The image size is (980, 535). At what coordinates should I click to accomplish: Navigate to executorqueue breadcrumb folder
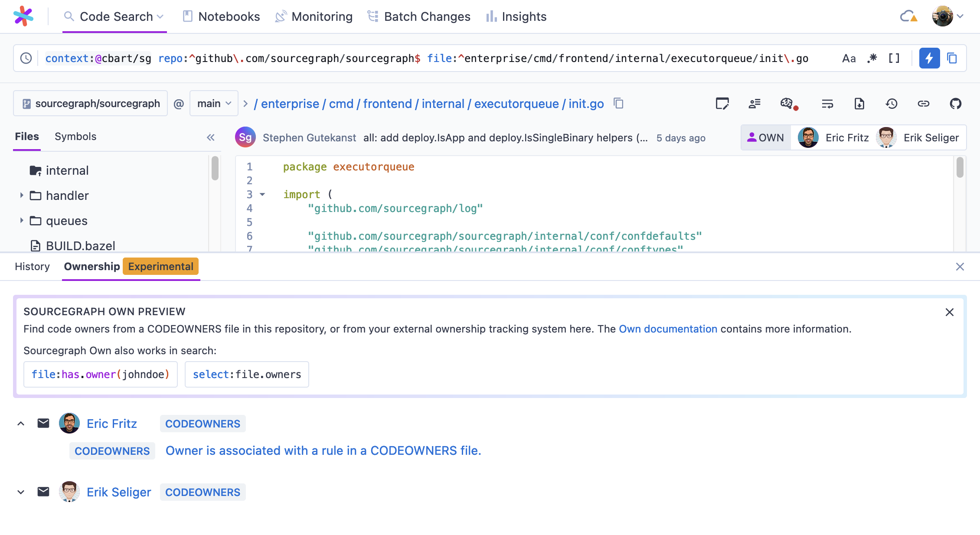pyautogui.click(x=516, y=104)
